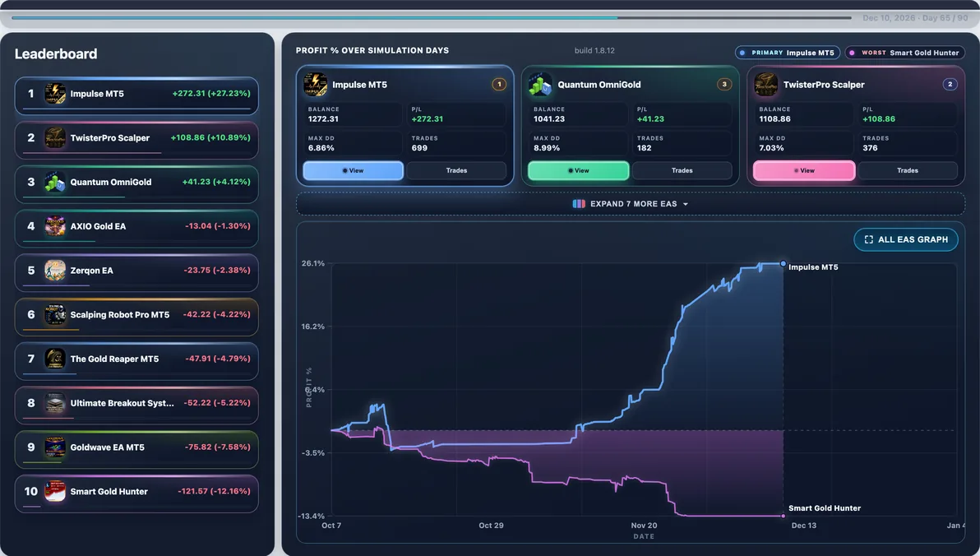The width and height of the screenshot is (980, 556).
Task: Click the Dec 10, 2026 Day 65/90 label
Action: (915, 18)
